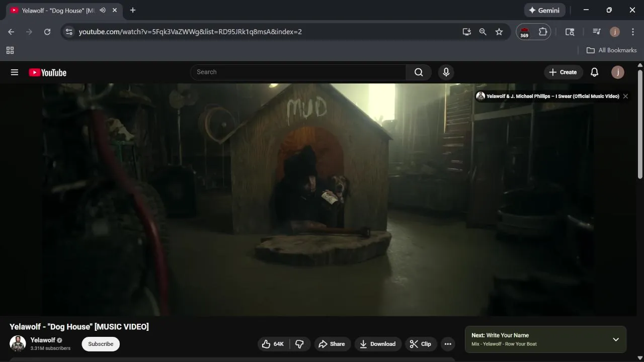This screenshot has width=644, height=362.
Task: Open more actions three-dot menu
Action: tap(448, 344)
